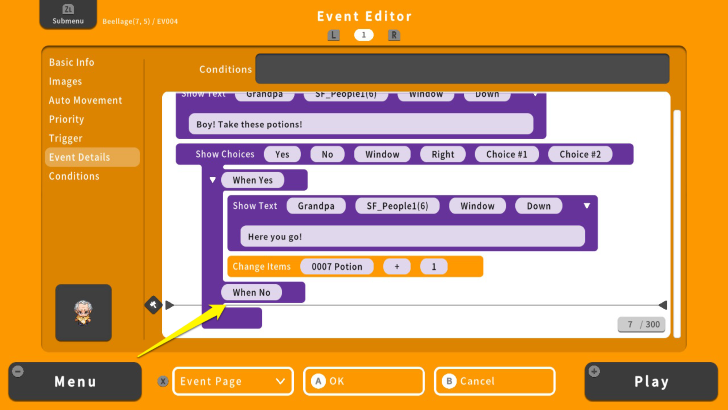Click the hammer icon left of the insertion line
The width and height of the screenshot is (728, 410).
[x=153, y=304]
